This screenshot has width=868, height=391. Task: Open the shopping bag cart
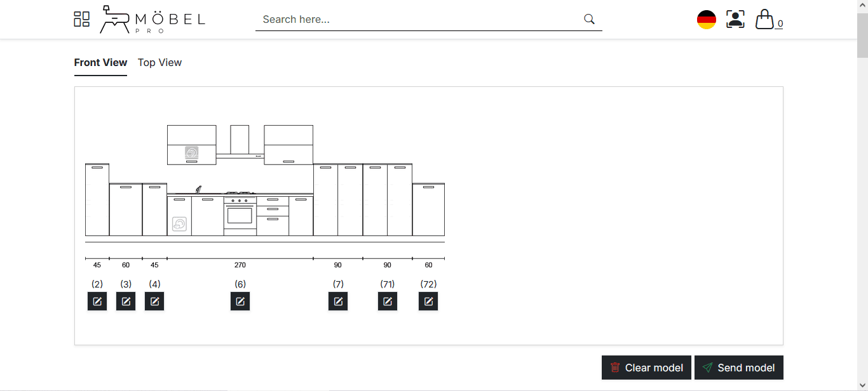pos(765,19)
